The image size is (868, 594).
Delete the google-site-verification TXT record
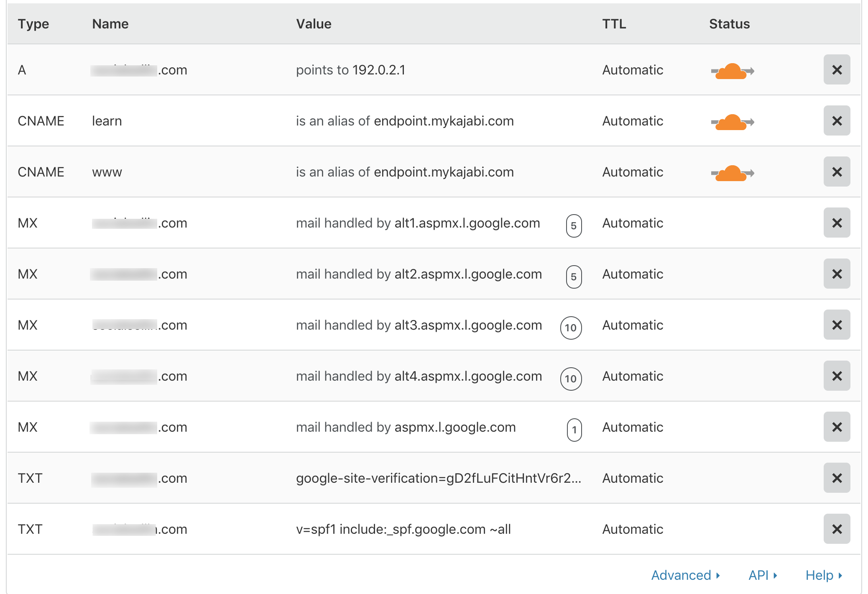click(x=837, y=478)
